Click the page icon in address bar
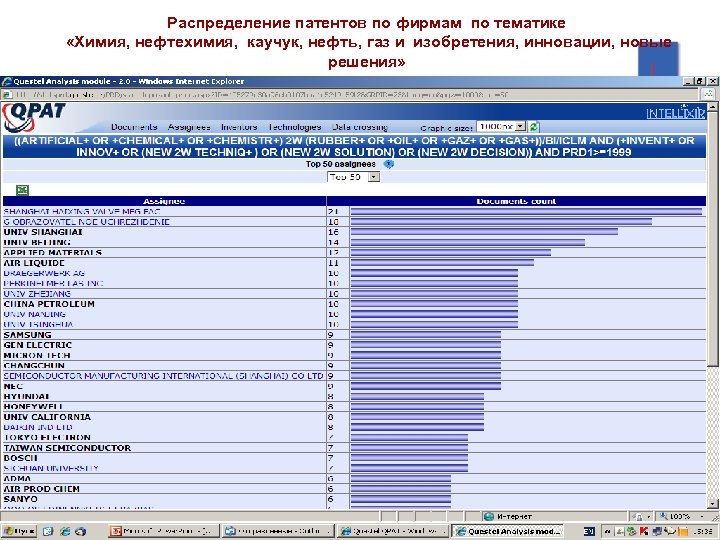The height and width of the screenshot is (540, 720). click(7, 95)
